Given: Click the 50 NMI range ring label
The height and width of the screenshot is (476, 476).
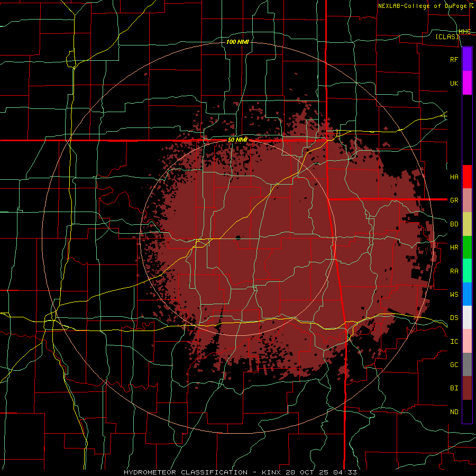Looking at the screenshot, I should click(237, 140).
